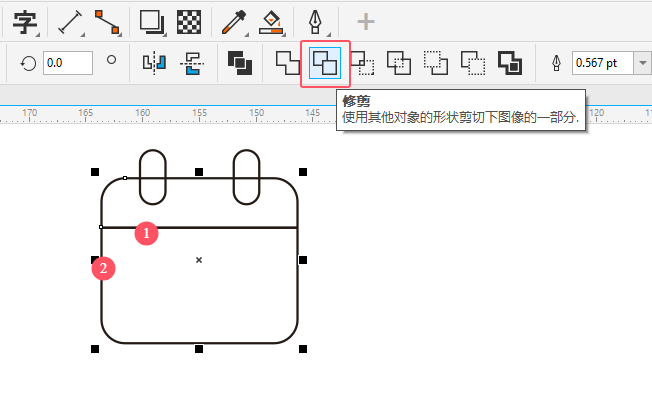Click the top-right selection handle
Screen dimensions: 652x402
click(x=303, y=172)
